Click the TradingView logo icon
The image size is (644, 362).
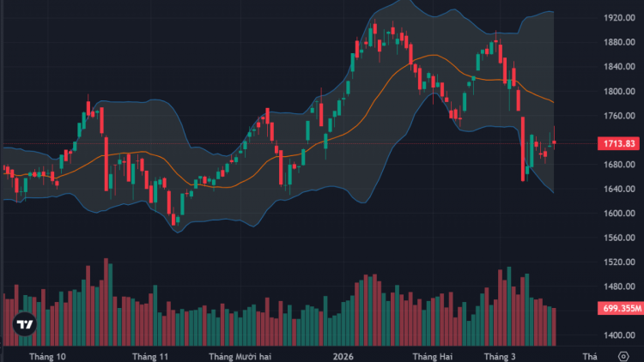click(26, 326)
